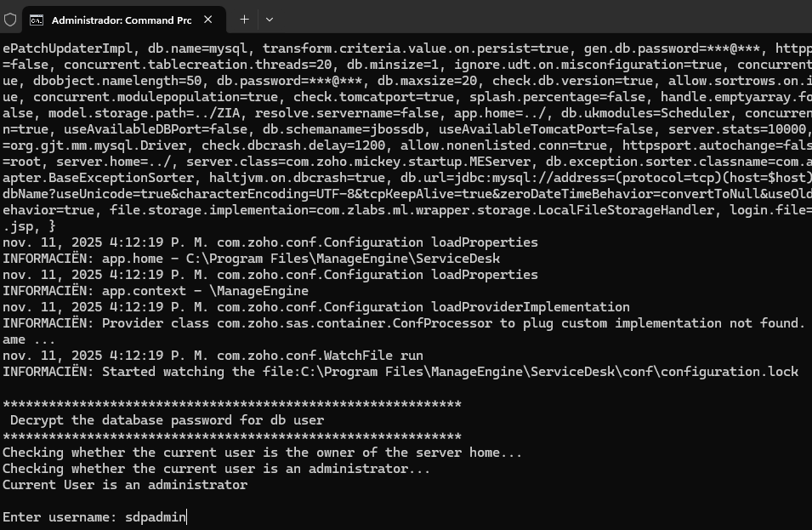Click the sdpadmin username entry text
Image resolution: width=812 pixels, height=530 pixels.
(x=156, y=517)
